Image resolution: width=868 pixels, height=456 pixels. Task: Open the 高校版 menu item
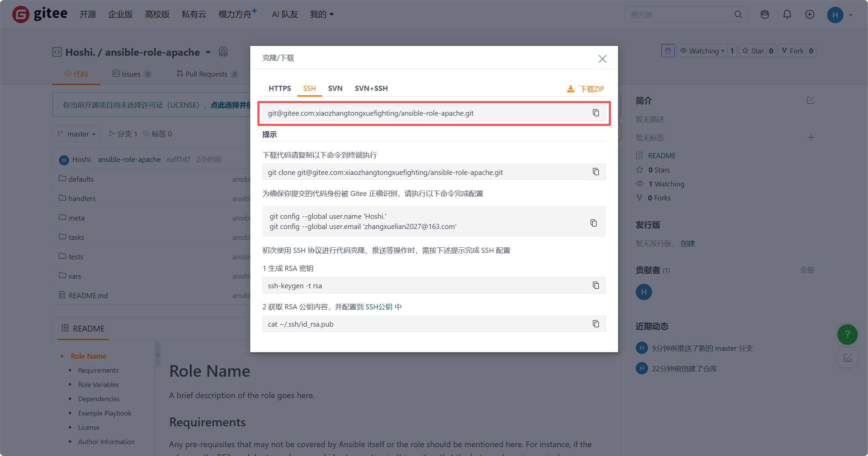click(x=157, y=14)
